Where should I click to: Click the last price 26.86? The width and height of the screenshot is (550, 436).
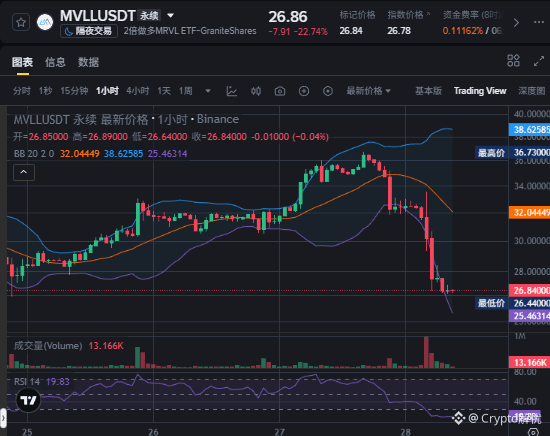(288, 17)
